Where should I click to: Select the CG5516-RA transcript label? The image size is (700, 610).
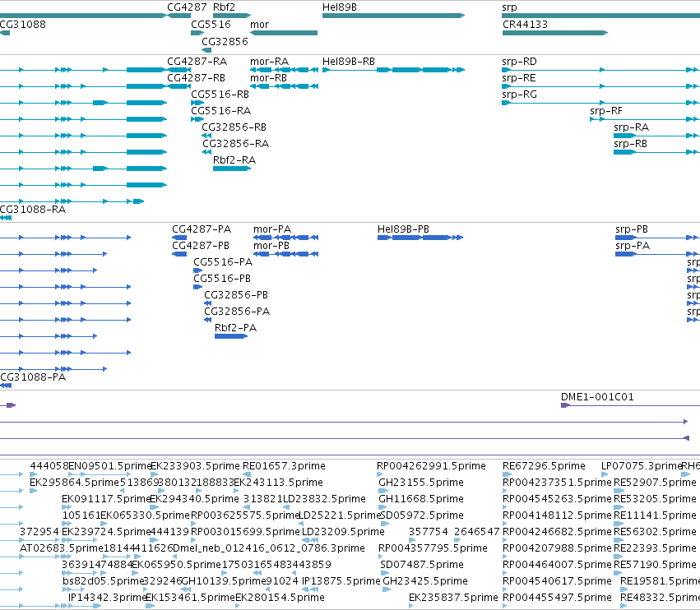click(x=221, y=111)
